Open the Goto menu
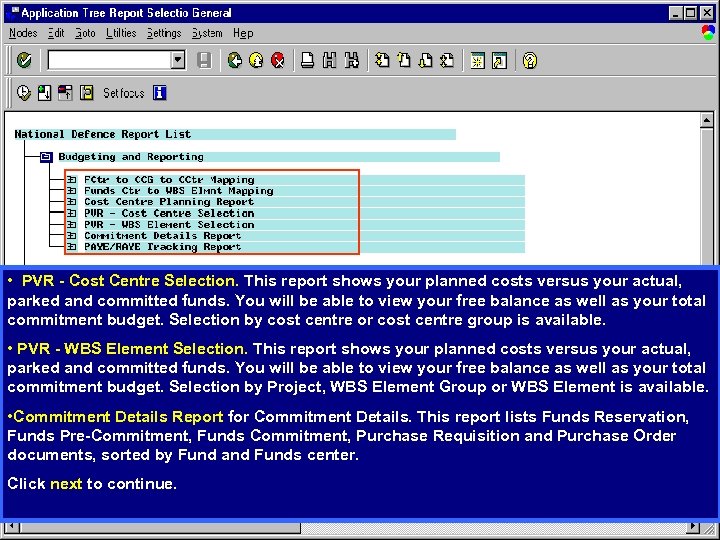 pyautogui.click(x=85, y=33)
